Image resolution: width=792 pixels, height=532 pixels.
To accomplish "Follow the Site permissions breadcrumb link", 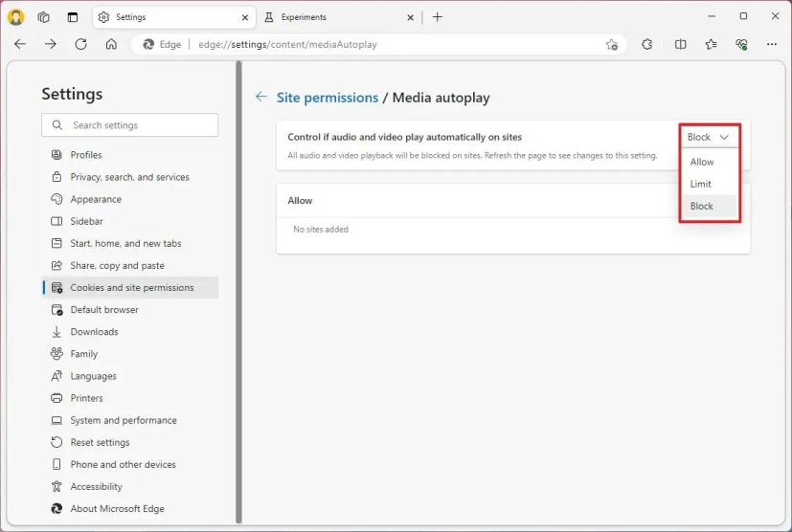I will [328, 98].
